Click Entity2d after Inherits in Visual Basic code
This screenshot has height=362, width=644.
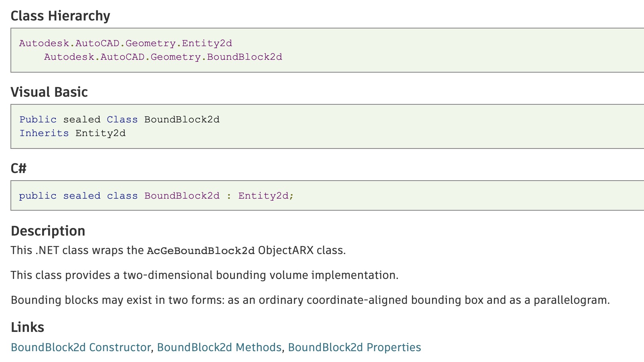click(100, 133)
